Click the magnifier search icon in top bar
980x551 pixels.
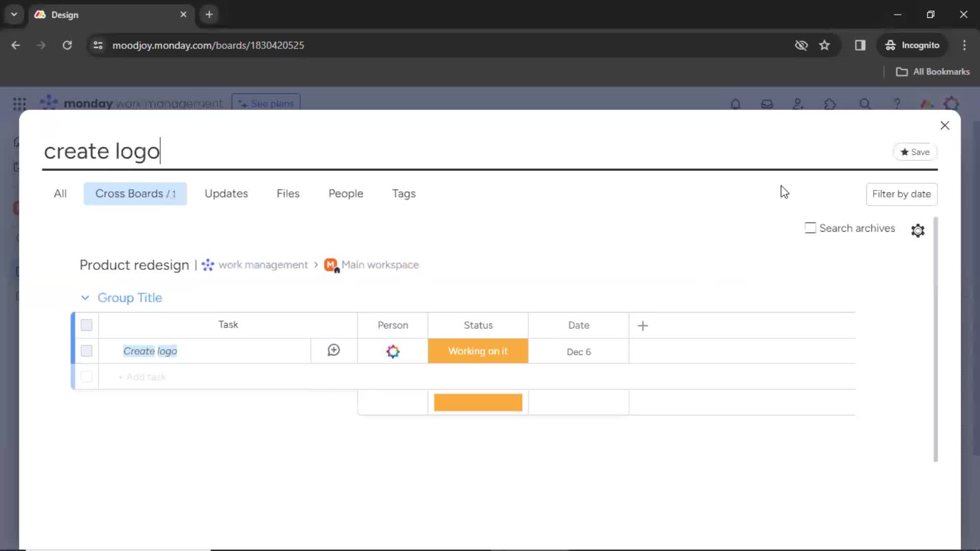(x=865, y=104)
